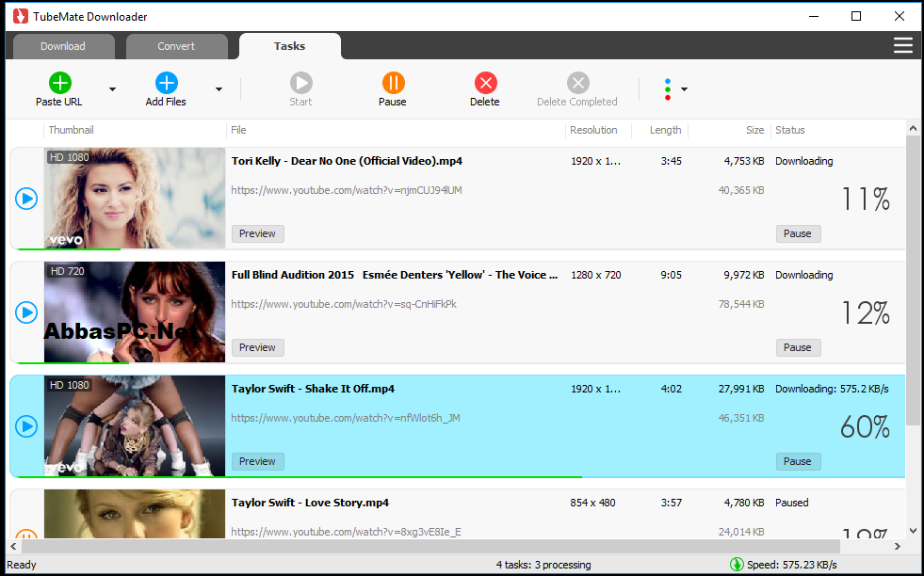Viewport: 924px width, 576px height.
Task: Expand the Add Files dropdown arrow
Action: click(x=219, y=89)
